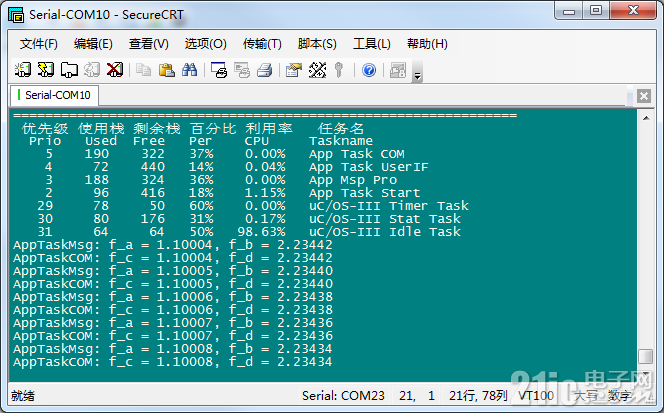Click the SecureCRT title bar app icon
The height and width of the screenshot is (413, 664).
pyautogui.click(x=16, y=15)
